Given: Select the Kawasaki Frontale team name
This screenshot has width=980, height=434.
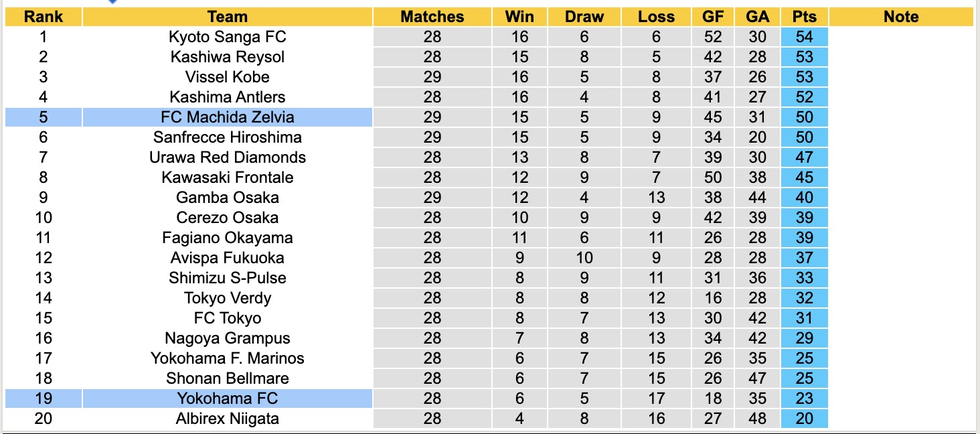Looking at the screenshot, I should pos(228,177).
